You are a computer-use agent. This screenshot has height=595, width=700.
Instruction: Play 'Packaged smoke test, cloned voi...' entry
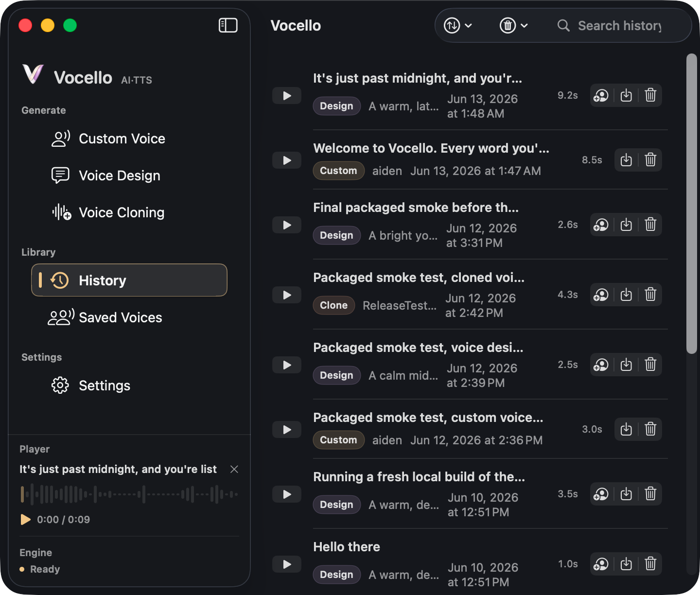pos(287,295)
